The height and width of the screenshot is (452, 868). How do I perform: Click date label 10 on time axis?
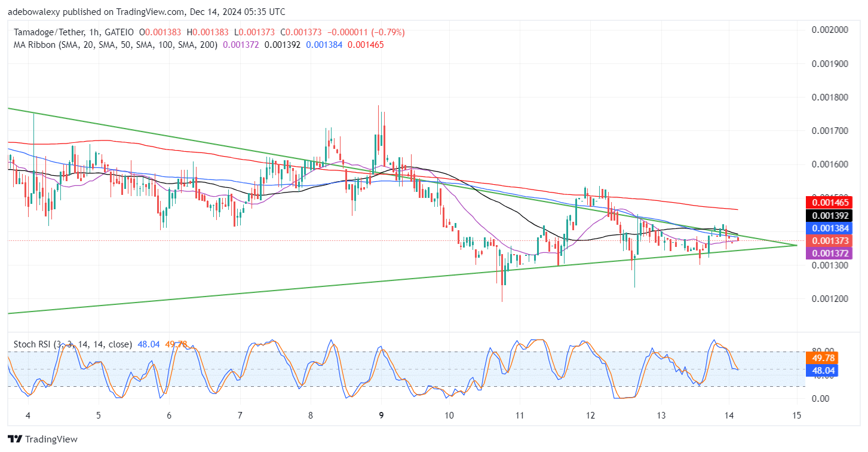point(449,416)
